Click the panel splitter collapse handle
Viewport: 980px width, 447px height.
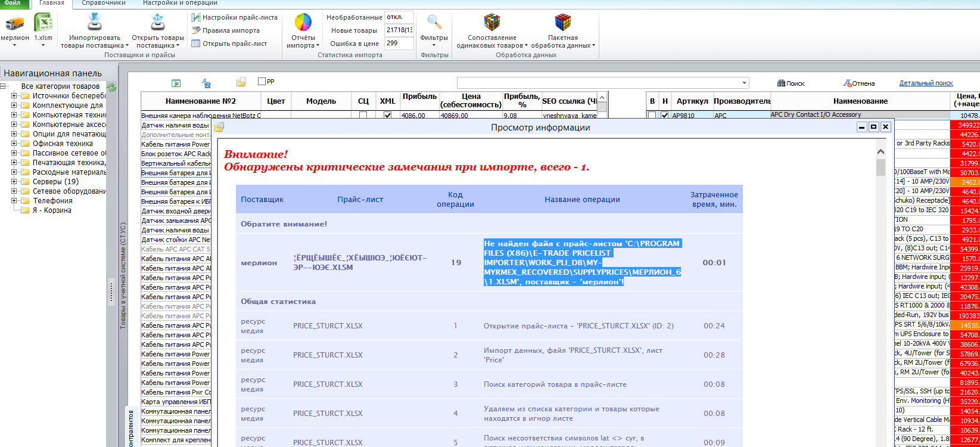click(x=111, y=292)
